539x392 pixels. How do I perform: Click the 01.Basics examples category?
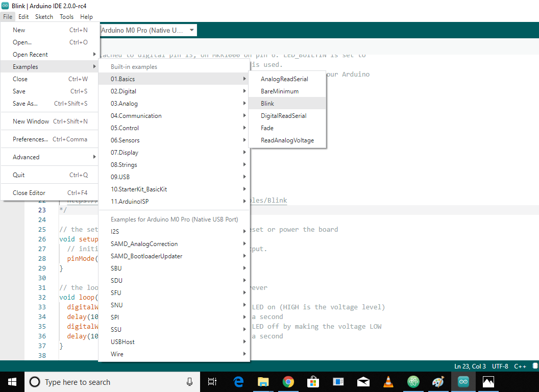point(174,79)
